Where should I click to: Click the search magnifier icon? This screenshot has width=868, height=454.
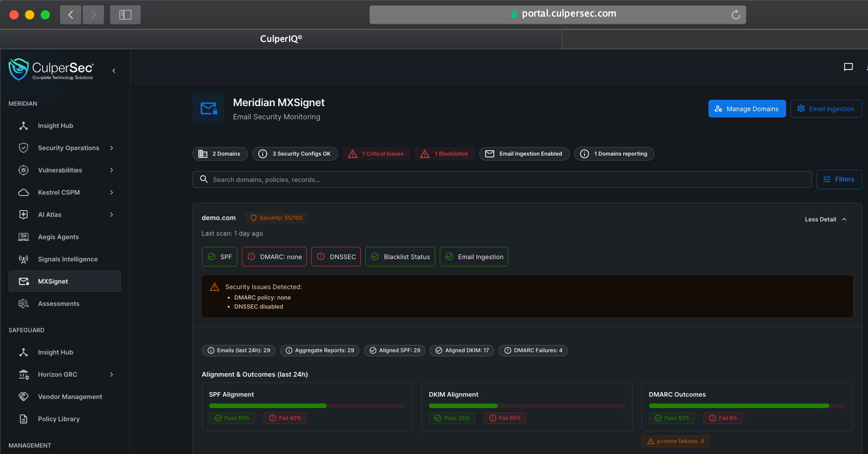(x=204, y=179)
